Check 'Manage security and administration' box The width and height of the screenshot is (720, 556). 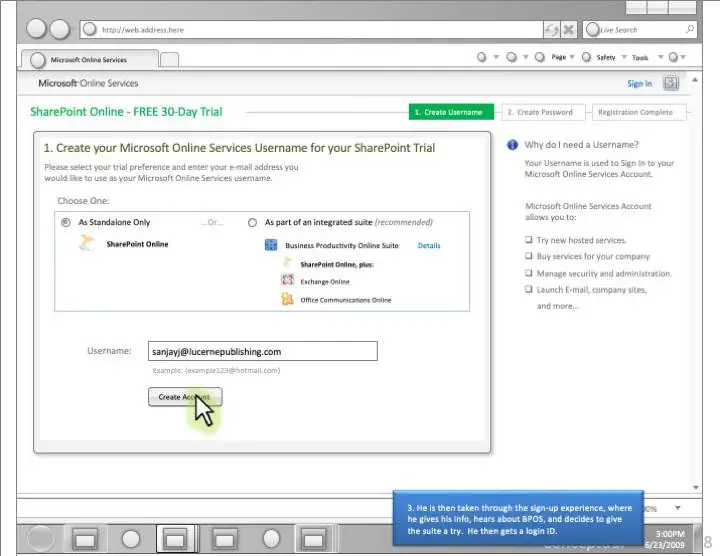[x=529, y=273]
